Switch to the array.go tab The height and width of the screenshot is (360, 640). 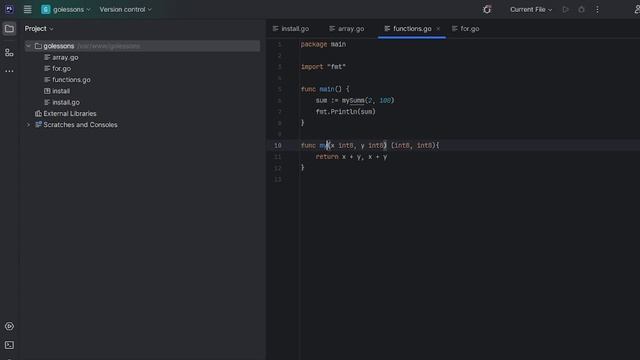click(x=347, y=29)
